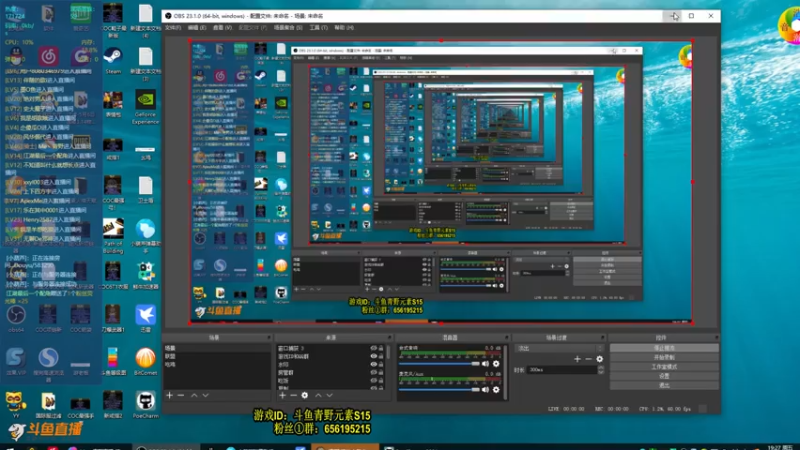Click the transition duration input field
Viewport: 800px width, 450px height.
coord(563,369)
